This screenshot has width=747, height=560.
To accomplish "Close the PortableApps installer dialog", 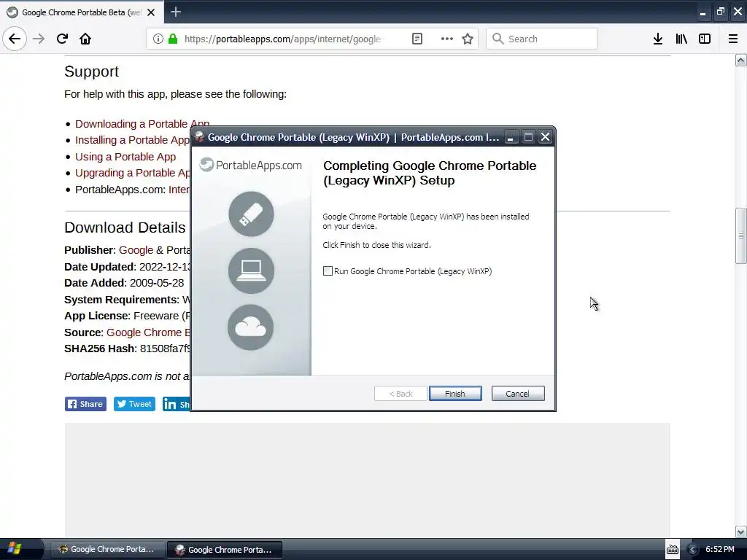I will 545,138.
